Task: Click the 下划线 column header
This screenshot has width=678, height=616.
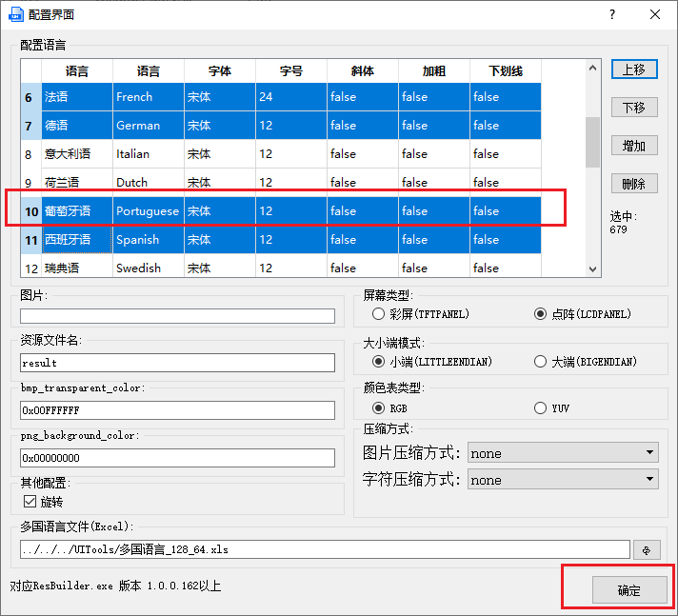Action: coord(506,70)
